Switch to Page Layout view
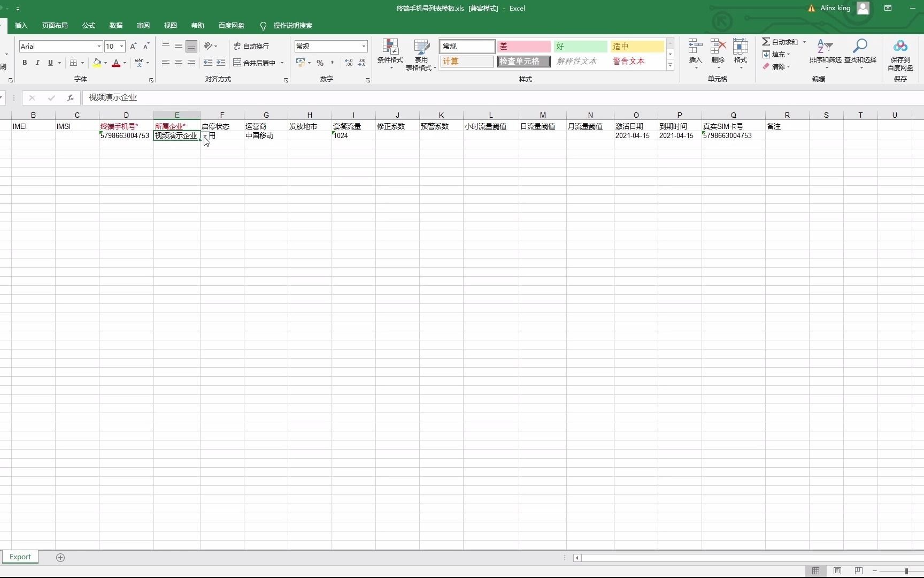The image size is (924, 578). coord(837,571)
